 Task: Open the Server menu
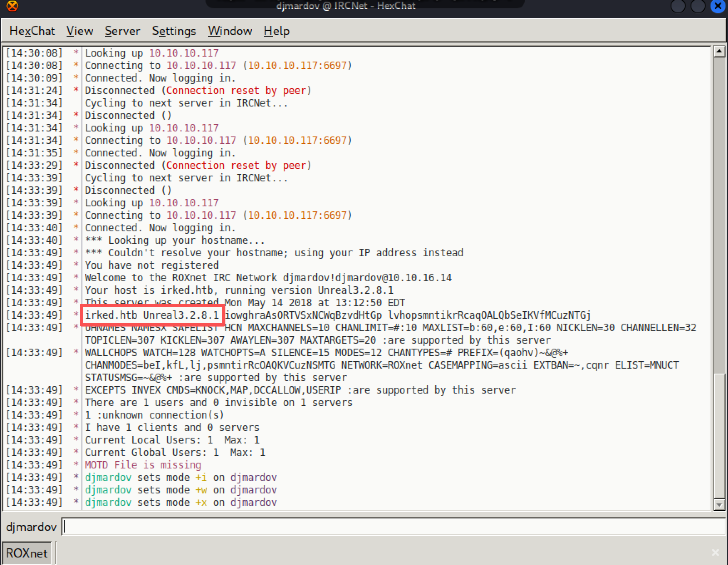pos(122,31)
